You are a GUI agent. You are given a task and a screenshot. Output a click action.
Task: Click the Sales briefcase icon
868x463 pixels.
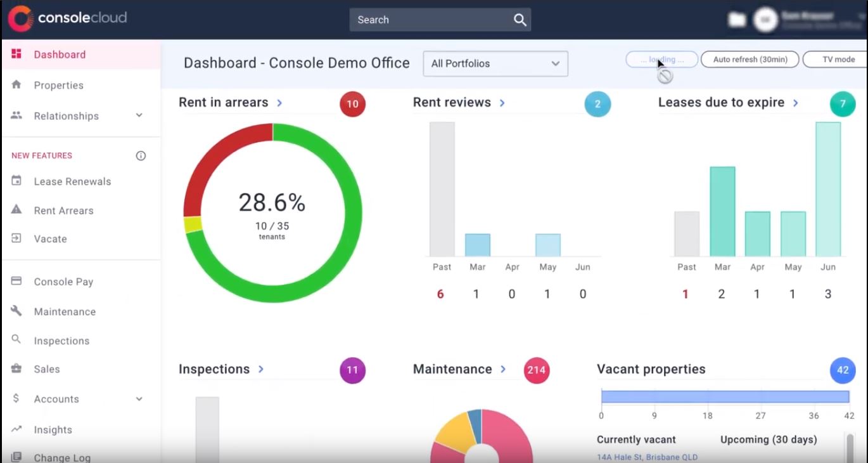coord(17,368)
